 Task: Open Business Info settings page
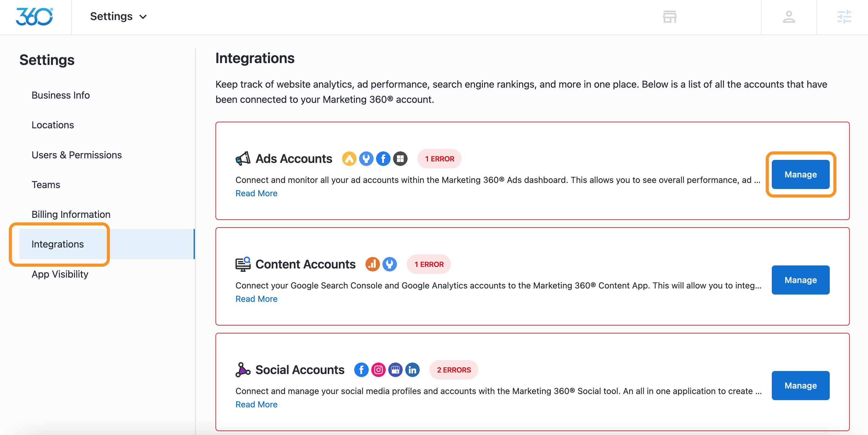coord(61,95)
